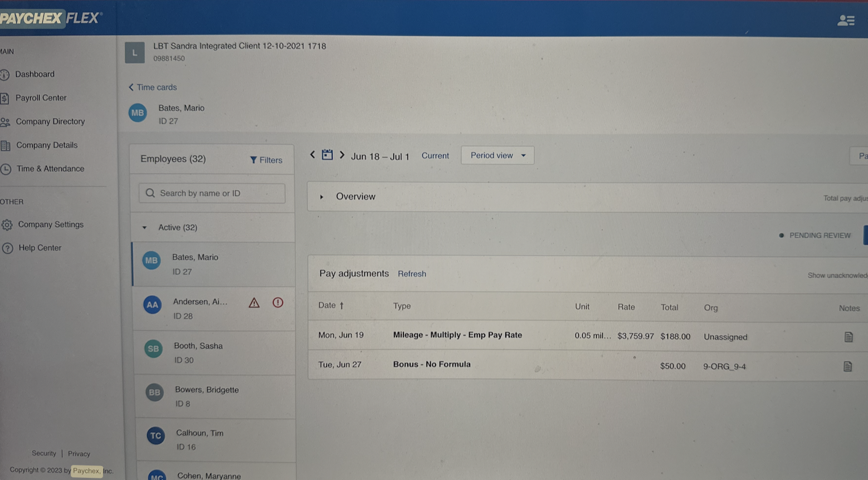The image size is (868, 480).
Task: Click Mileage - Multiply - Emp Pay Rate
Action: [x=457, y=335]
